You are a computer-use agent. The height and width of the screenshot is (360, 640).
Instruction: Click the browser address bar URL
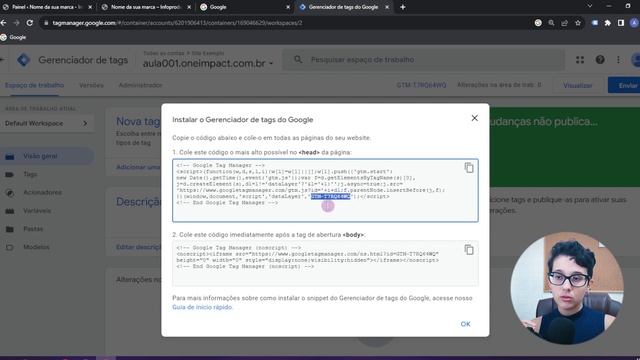[178, 23]
